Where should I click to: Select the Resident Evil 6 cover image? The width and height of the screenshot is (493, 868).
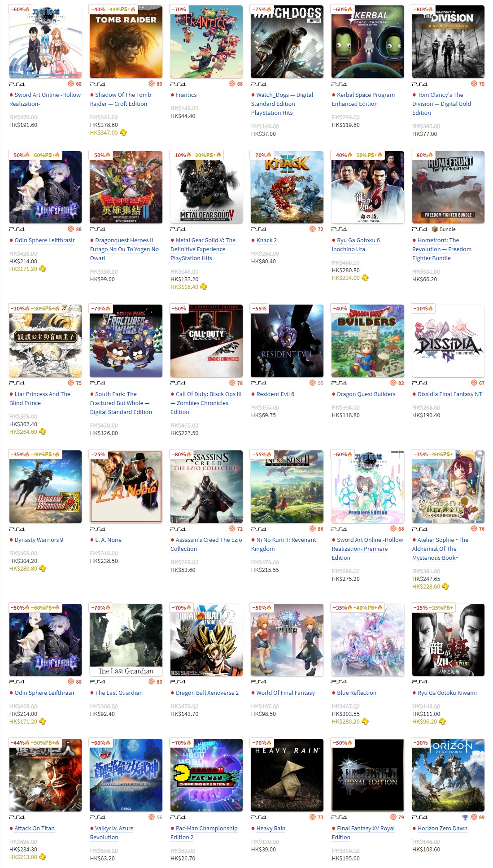[x=287, y=341]
